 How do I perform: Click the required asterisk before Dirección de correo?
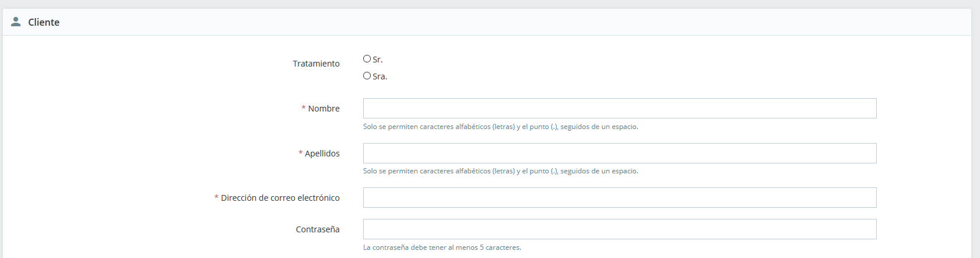coord(216,198)
